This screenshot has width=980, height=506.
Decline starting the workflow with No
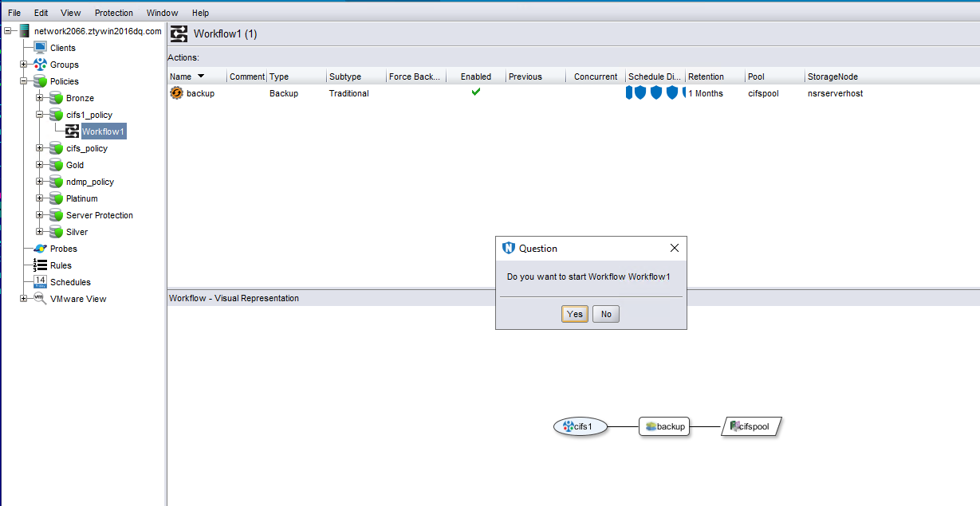[606, 314]
